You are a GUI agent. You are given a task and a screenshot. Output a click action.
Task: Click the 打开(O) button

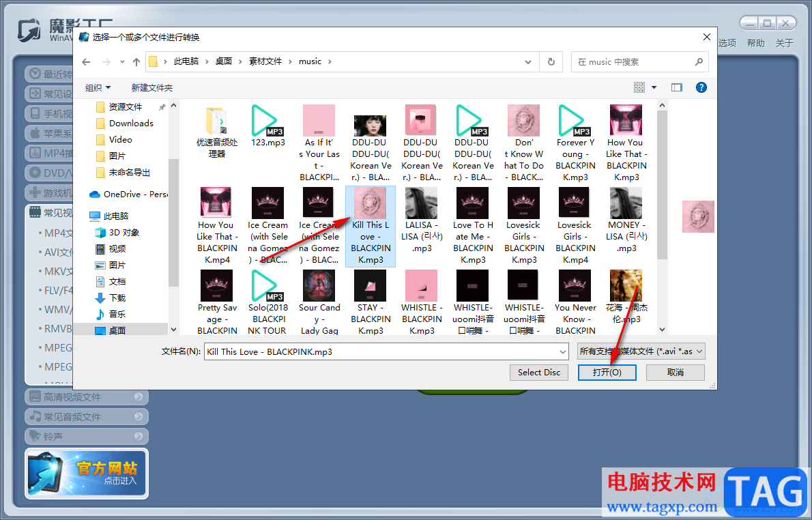(x=607, y=373)
